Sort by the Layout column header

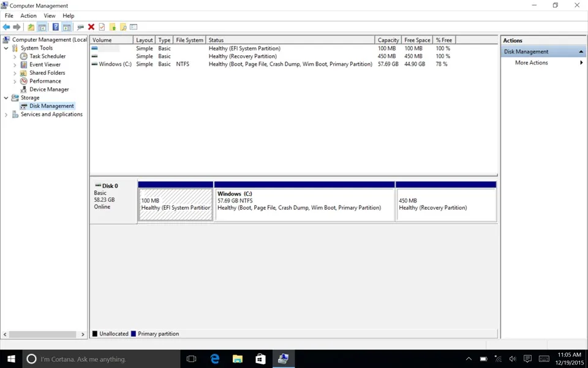pyautogui.click(x=145, y=40)
